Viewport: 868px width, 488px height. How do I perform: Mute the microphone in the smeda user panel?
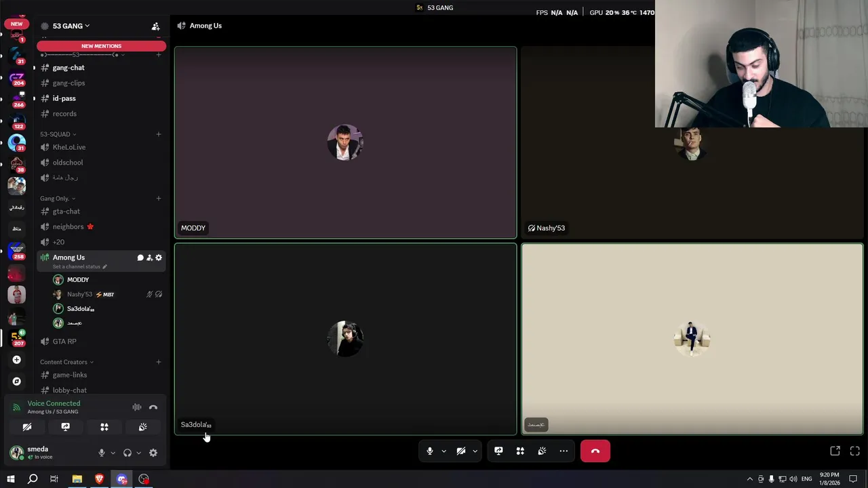coord(102,453)
